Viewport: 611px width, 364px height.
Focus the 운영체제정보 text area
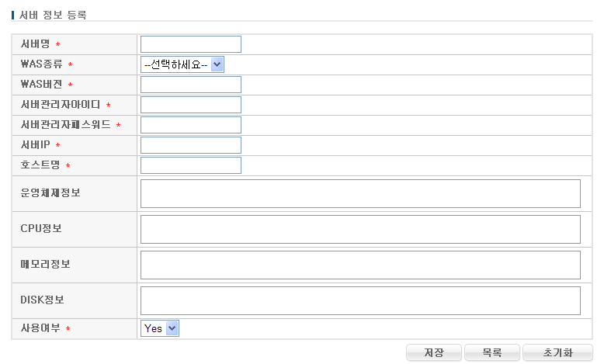(x=360, y=193)
